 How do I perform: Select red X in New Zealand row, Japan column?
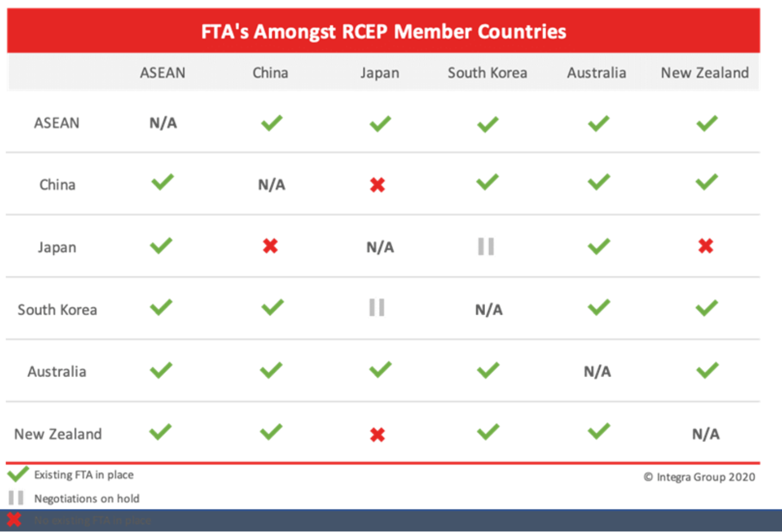(377, 435)
